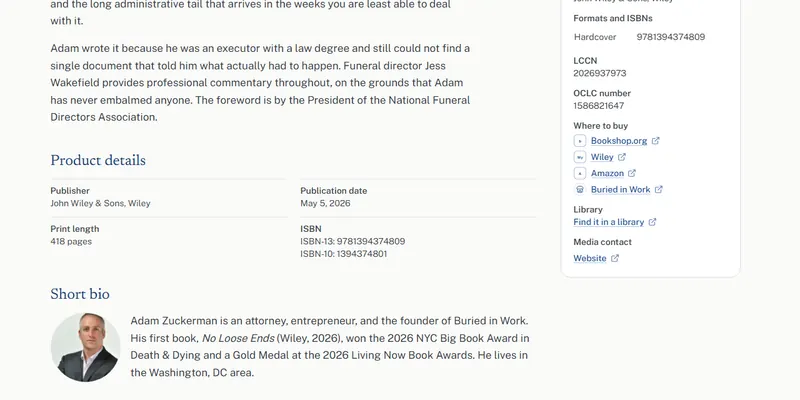The height and width of the screenshot is (400, 800).
Task: Visit the Buried in Work link
Action: (620, 190)
